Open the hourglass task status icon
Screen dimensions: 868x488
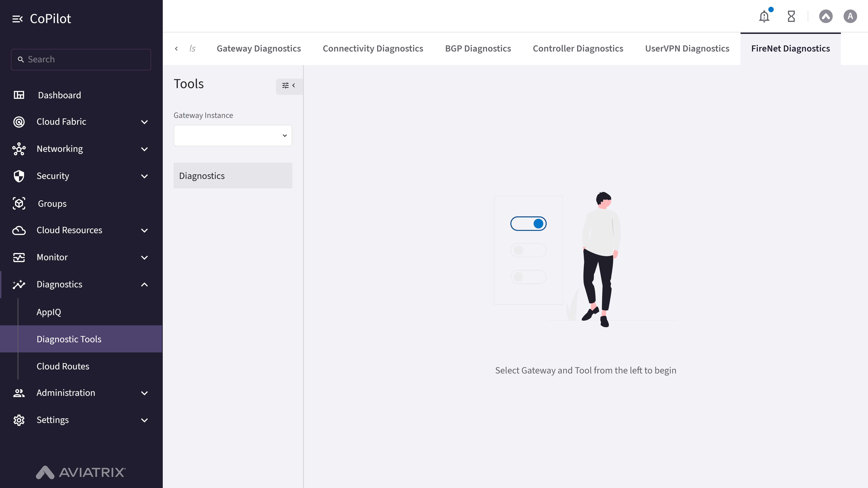click(791, 16)
